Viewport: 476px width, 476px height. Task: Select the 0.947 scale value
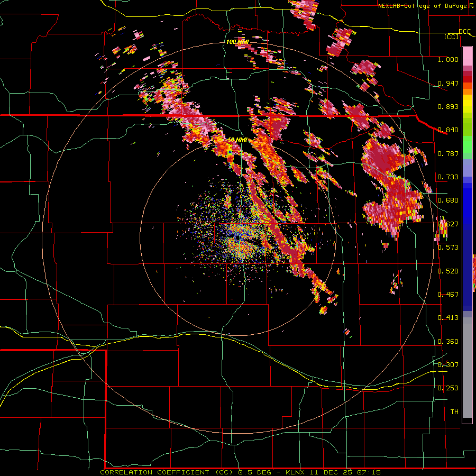pyautogui.click(x=448, y=83)
